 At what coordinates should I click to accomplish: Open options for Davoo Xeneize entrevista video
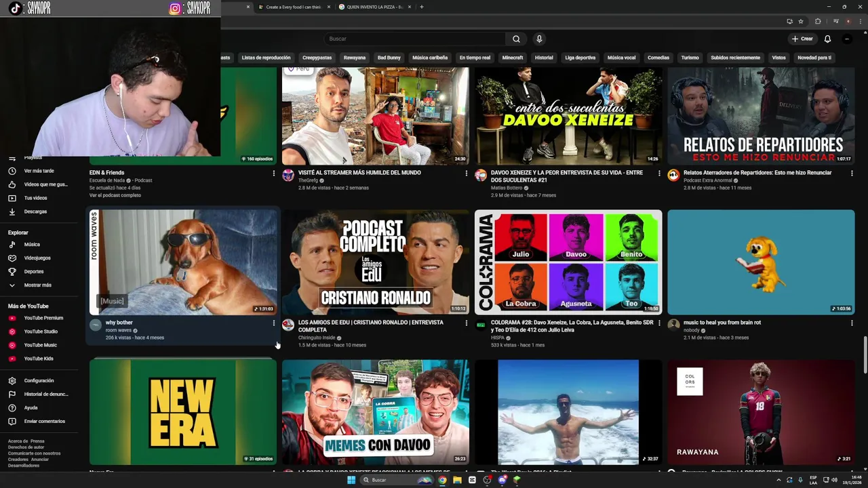659,174
